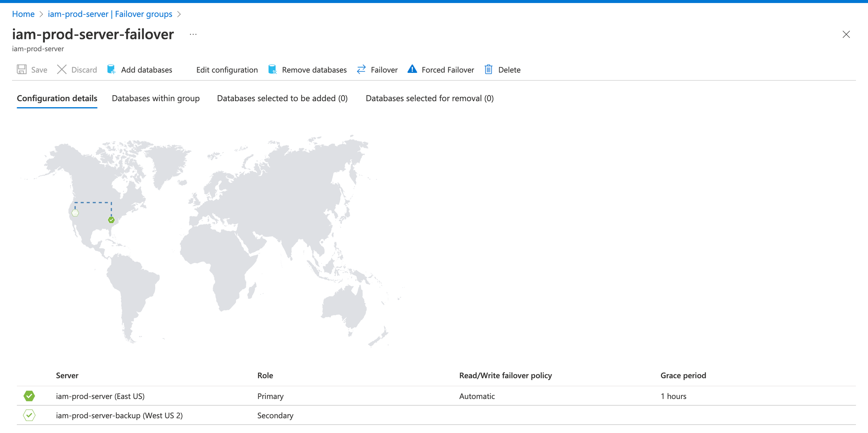Click the Save floppy disk icon
868x433 pixels.
click(x=22, y=69)
